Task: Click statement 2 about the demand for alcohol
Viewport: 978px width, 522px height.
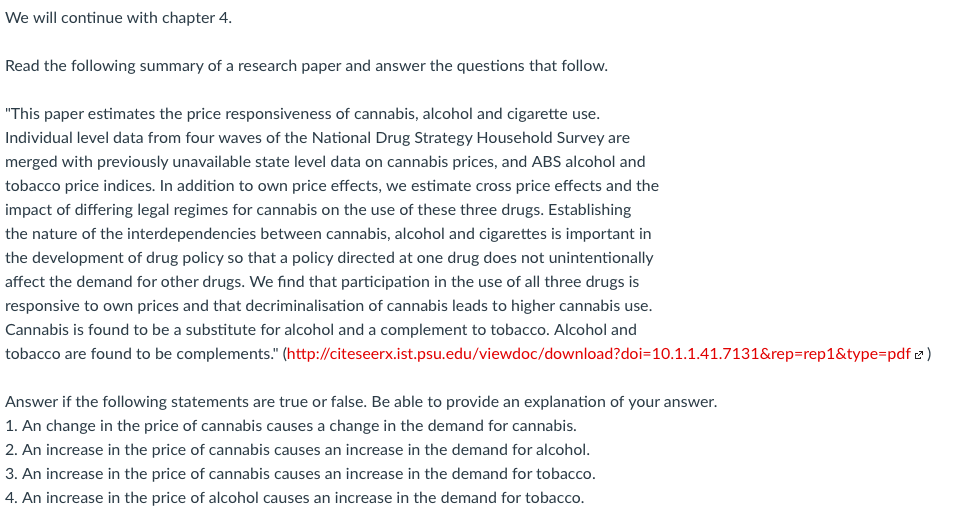Action: tap(298, 450)
